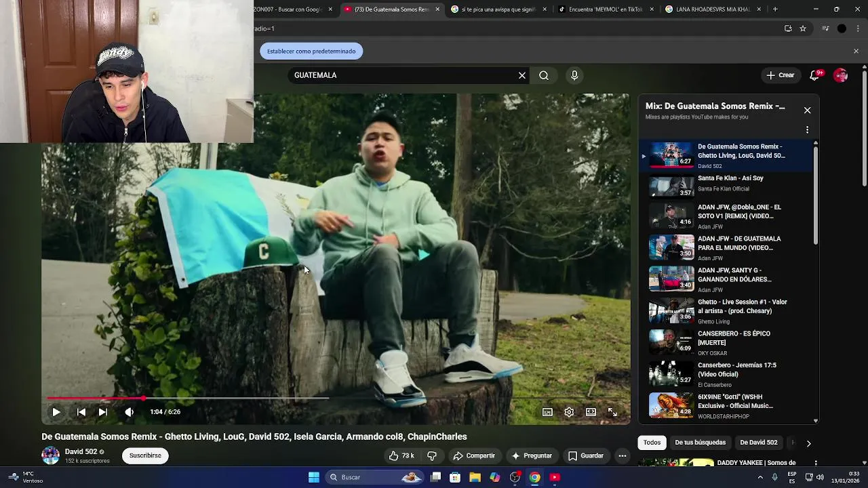This screenshot has height=488, width=868.
Task: Click the YouTube search magnifier button
Action: coord(544,75)
